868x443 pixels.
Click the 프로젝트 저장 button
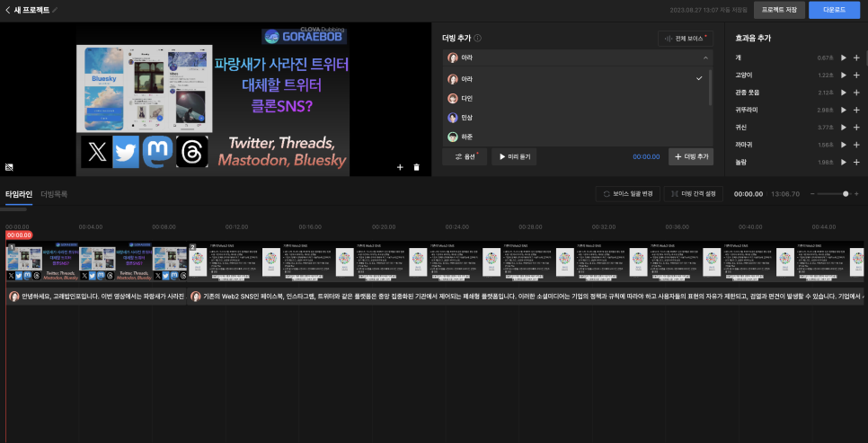click(779, 10)
